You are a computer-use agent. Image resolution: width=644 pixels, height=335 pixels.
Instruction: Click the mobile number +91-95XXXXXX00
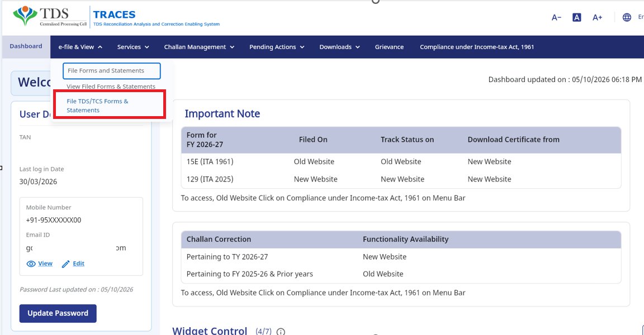click(x=54, y=220)
